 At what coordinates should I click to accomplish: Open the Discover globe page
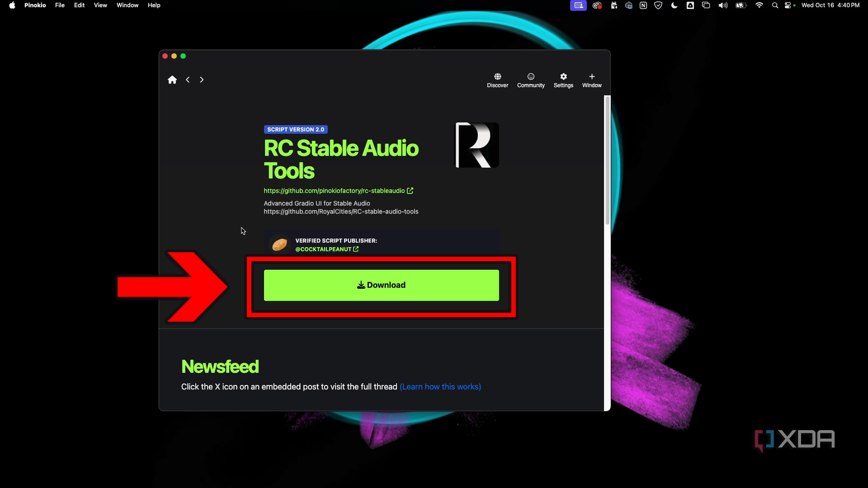498,80
